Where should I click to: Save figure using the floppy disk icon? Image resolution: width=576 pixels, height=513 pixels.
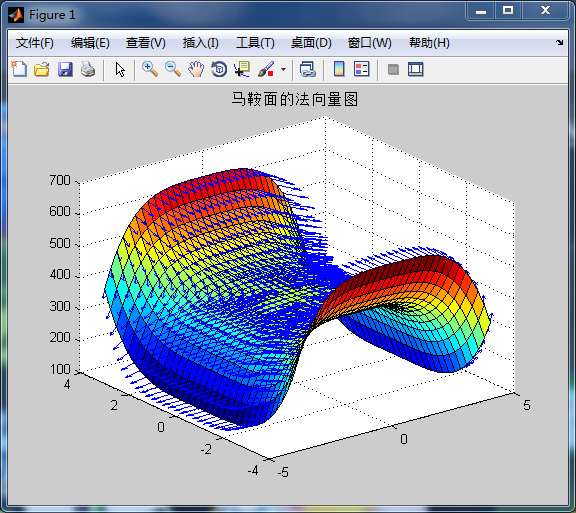point(65,69)
